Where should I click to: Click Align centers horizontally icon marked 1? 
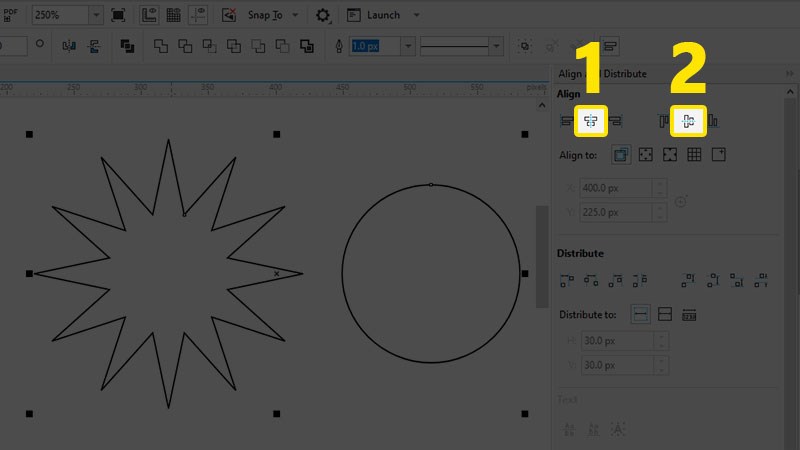[590, 122]
